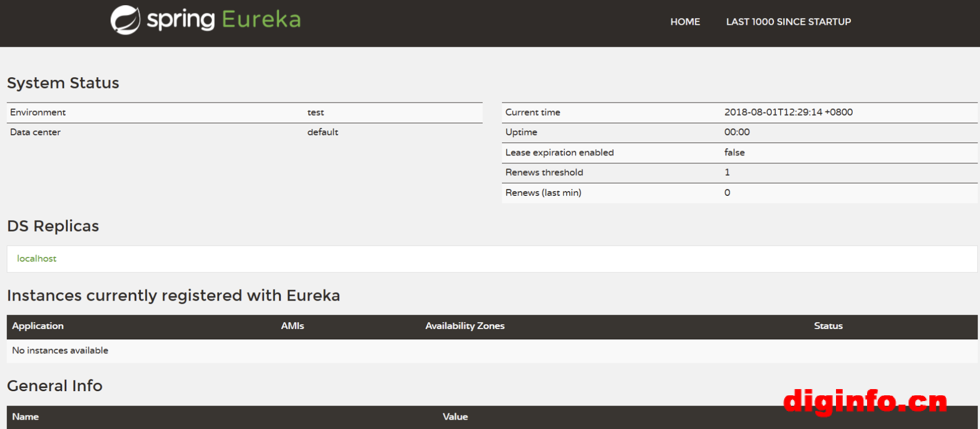
Task: Click the Spring leaf logo icon
Action: click(x=125, y=20)
